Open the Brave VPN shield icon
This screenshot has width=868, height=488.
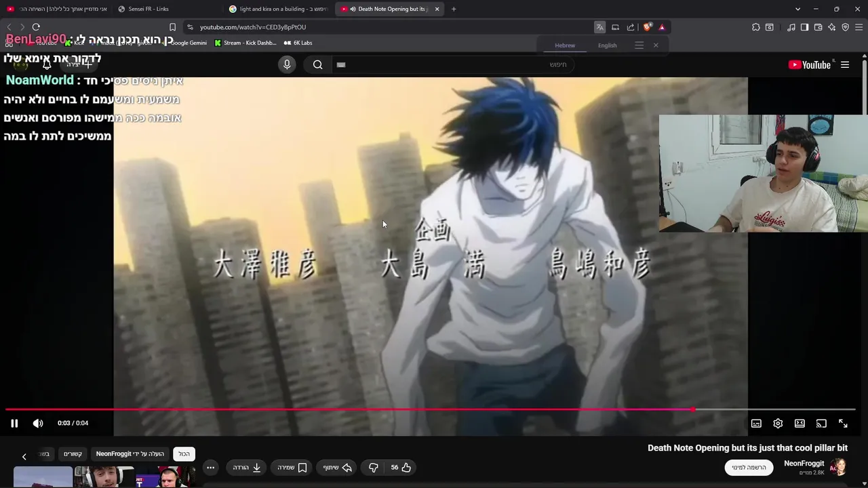coord(845,27)
